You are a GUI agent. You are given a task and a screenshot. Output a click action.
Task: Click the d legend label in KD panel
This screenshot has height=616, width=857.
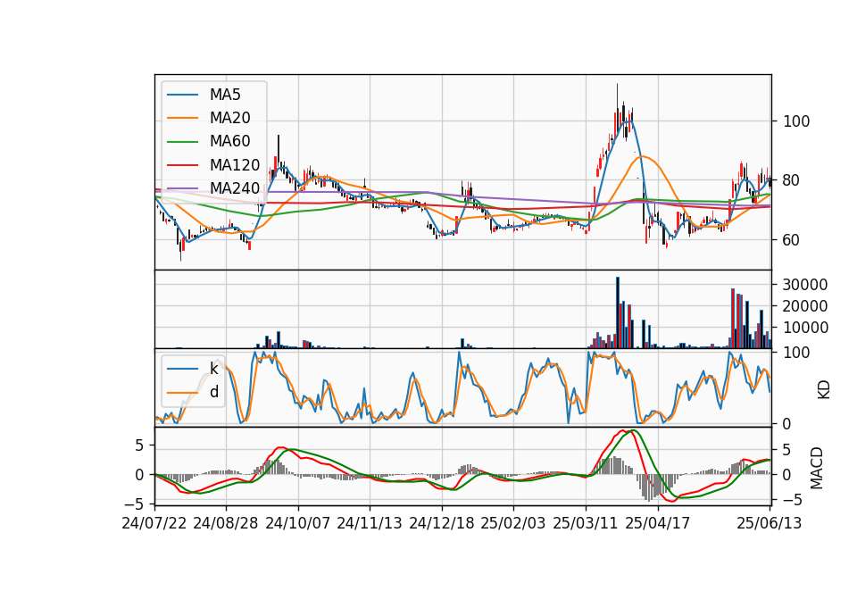214,392
